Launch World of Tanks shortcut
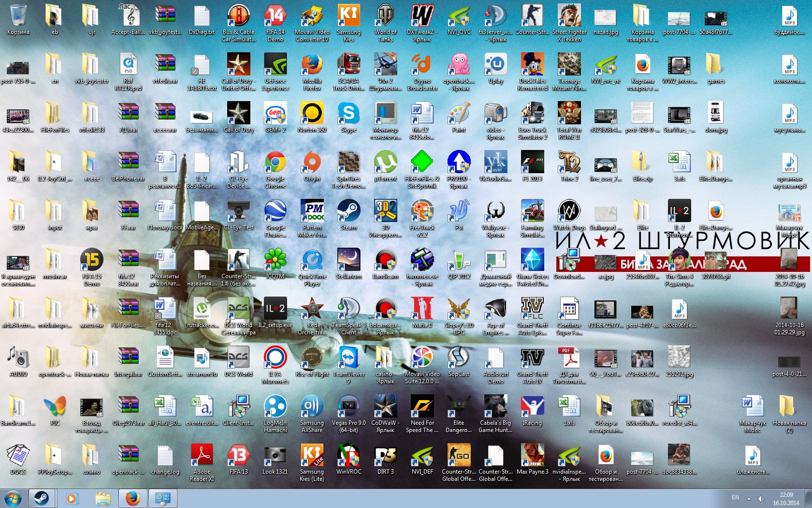 pos(385,23)
